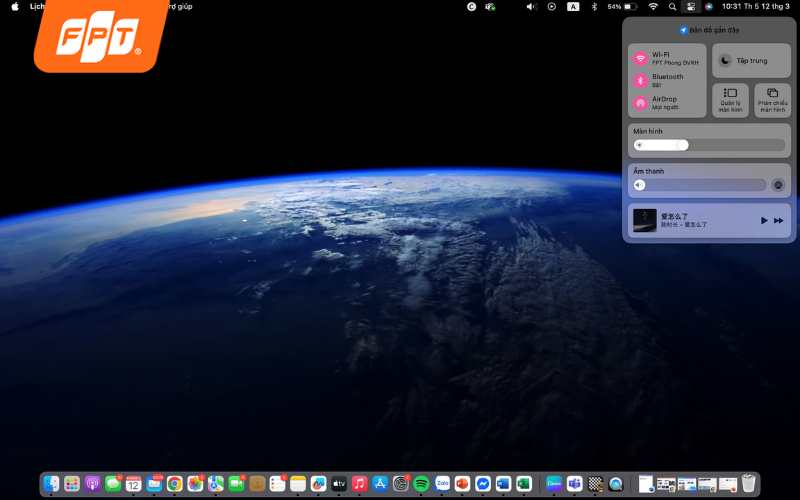Open Messenger from the Dock
The width and height of the screenshot is (800, 500).
(482, 483)
